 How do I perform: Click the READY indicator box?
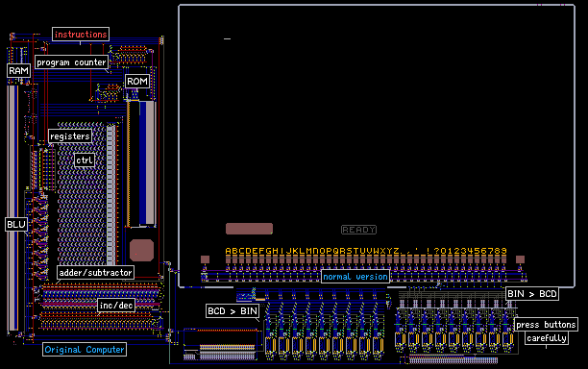click(x=359, y=230)
